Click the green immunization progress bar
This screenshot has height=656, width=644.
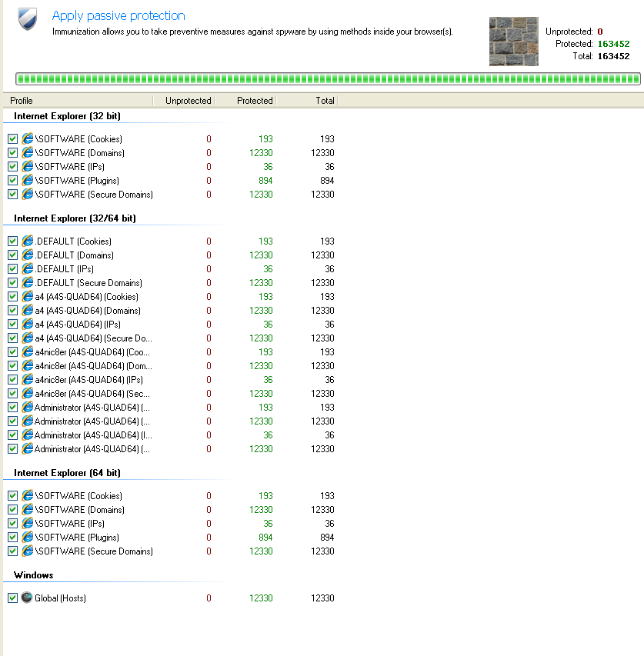pyautogui.click(x=328, y=78)
